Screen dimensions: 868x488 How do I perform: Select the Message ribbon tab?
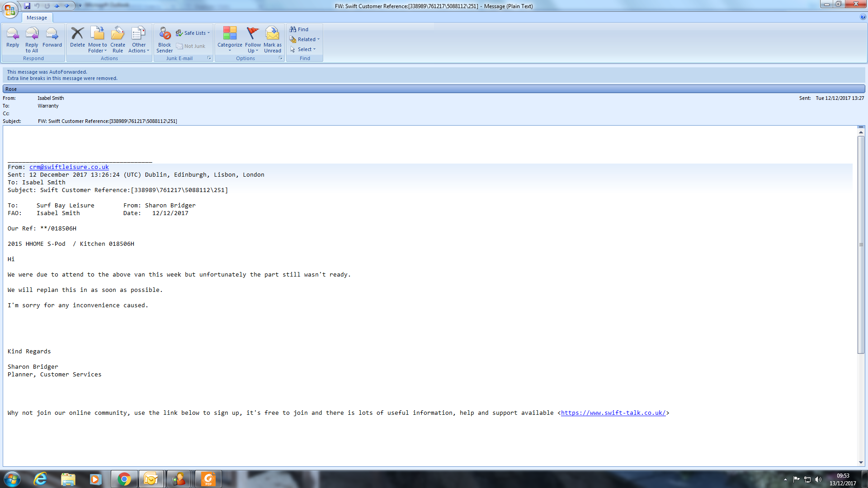pyautogui.click(x=37, y=18)
